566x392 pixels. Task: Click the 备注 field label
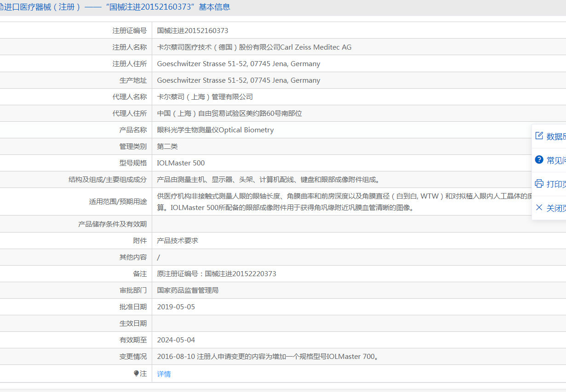(x=140, y=274)
